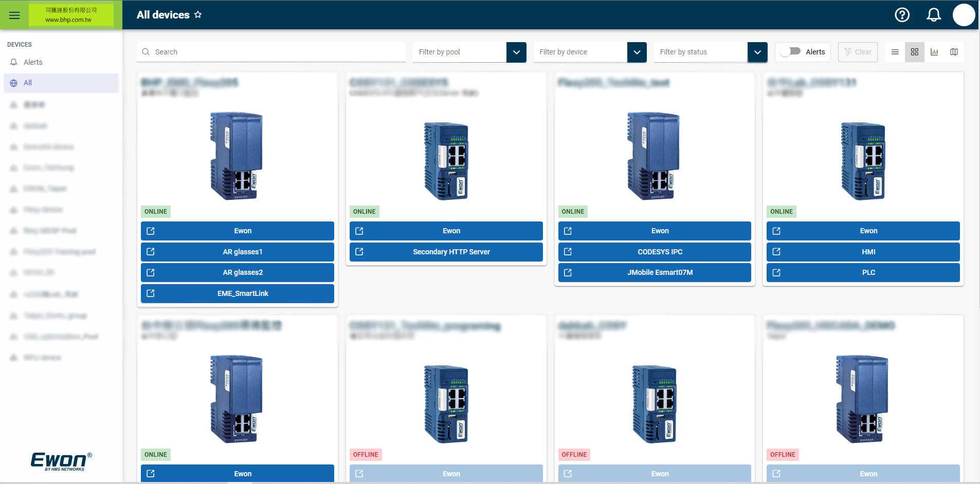Expand the Filter by status dropdown
This screenshot has width=980, height=484.
click(x=757, y=52)
